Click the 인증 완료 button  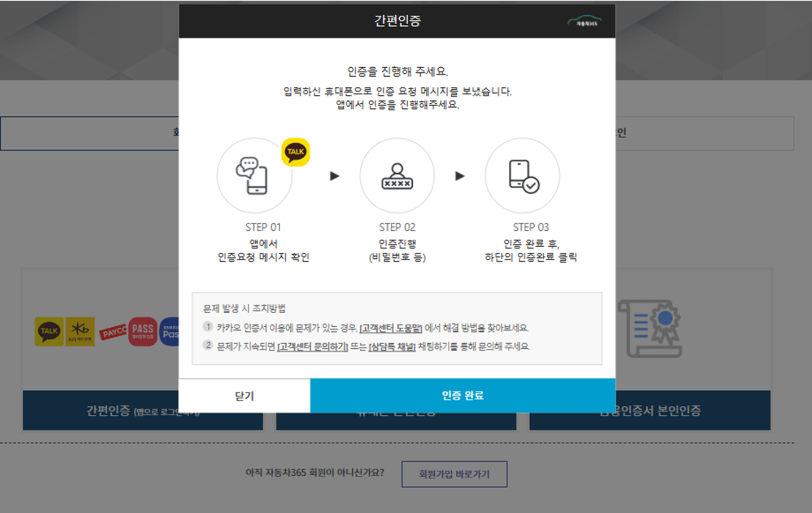pyautogui.click(x=462, y=396)
